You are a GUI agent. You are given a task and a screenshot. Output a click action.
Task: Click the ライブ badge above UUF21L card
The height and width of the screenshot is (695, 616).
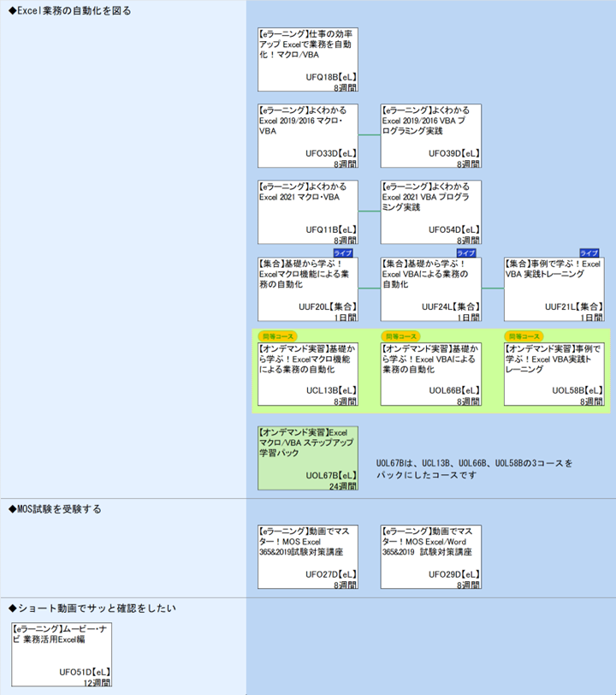[x=589, y=253]
